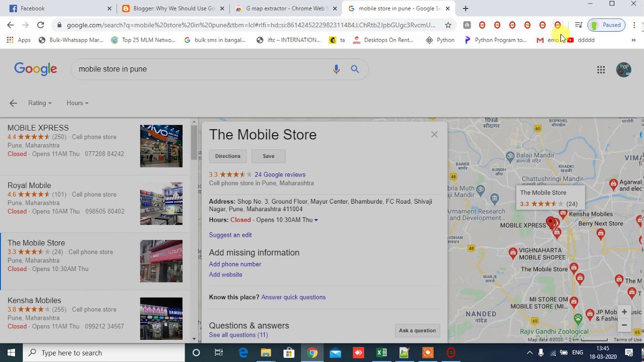Open the 24 Google reviews link
The height and width of the screenshot is (362, 644).
280,175
